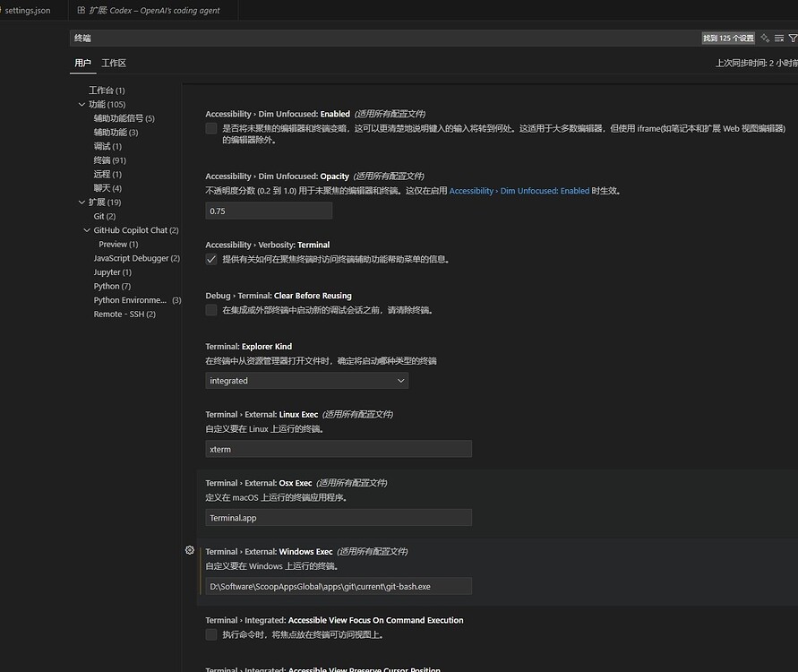Open the settings filter funnel icon
Screen dimensions: 798x672
[793, 39]
